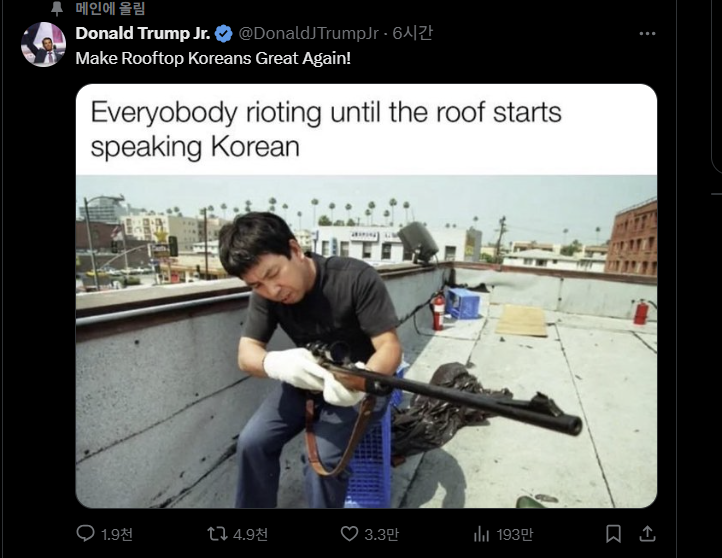Image resolution: width=722 pixels, height=558 pixels.
Task: Click the pinned post pin icon
Action: click(x=56, y=8)
